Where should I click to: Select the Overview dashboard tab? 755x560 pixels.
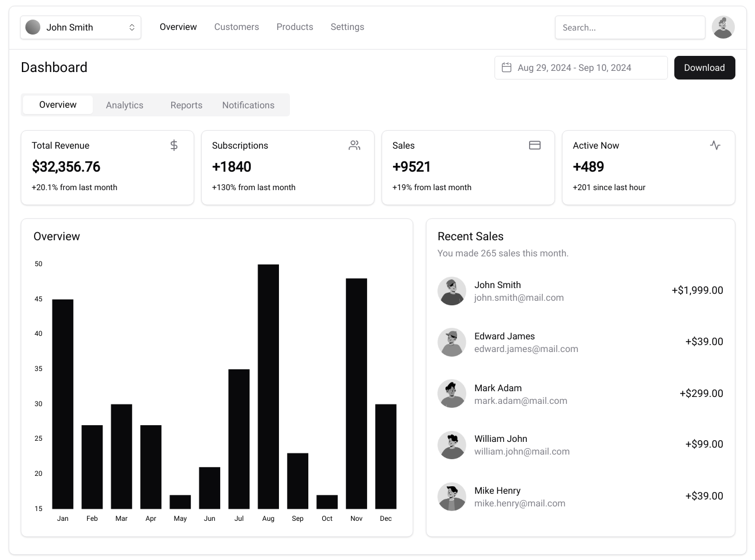(x=58, y=105)
